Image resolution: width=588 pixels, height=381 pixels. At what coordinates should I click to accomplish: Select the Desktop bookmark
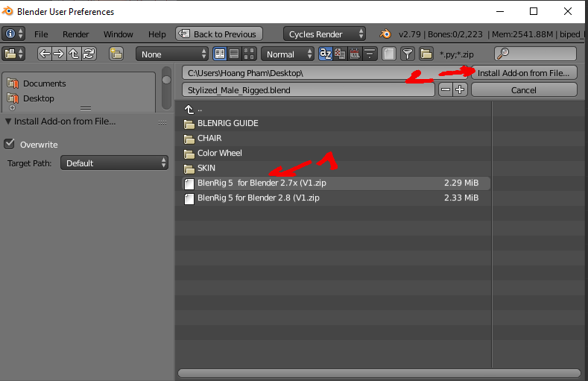[x=38, y=98]
